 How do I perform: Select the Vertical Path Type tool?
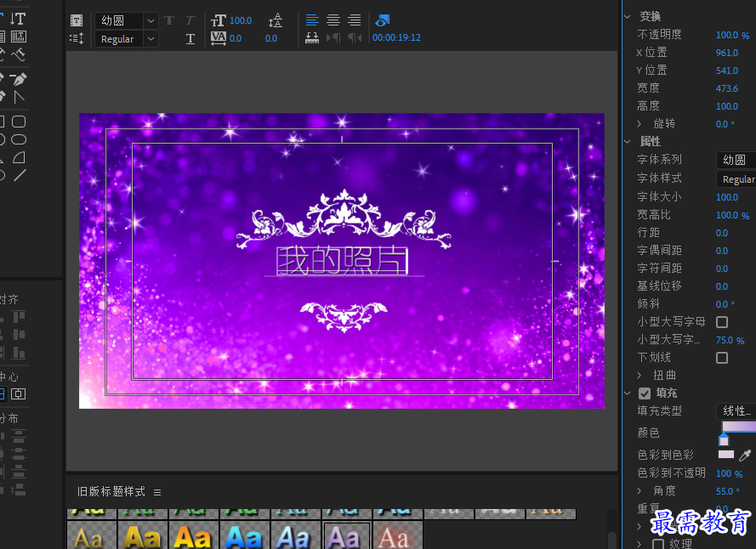pos(19,54)
